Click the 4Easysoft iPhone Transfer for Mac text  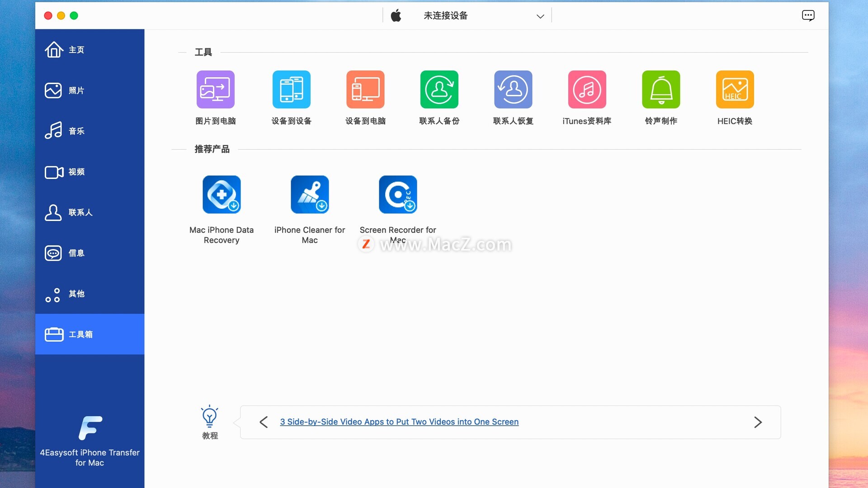coord(90,457)
